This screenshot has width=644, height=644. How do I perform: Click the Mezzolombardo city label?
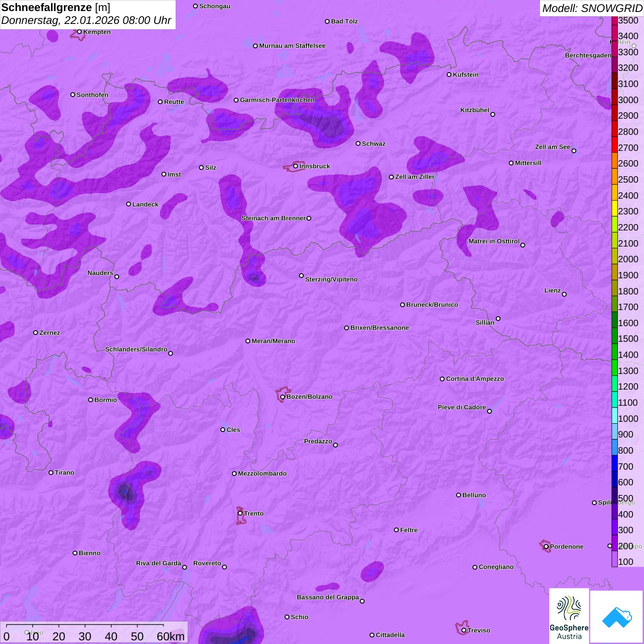(262, 473)
